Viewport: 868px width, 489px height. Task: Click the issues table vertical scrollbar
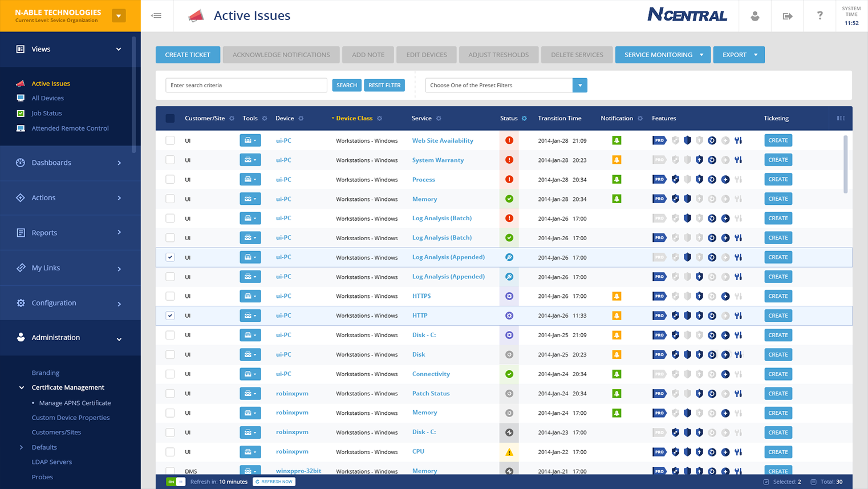(x=845, y=164)
